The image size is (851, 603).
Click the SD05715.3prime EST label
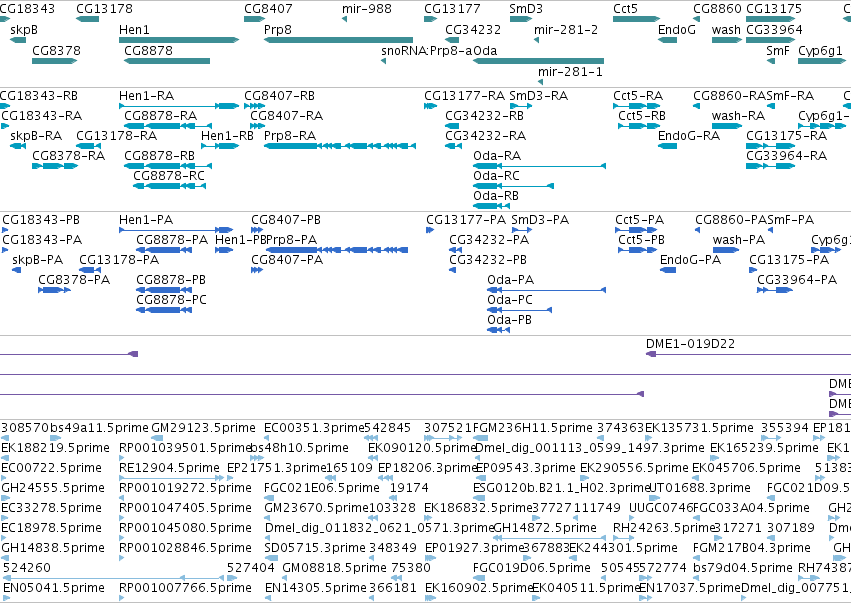[x=315, y=547]
